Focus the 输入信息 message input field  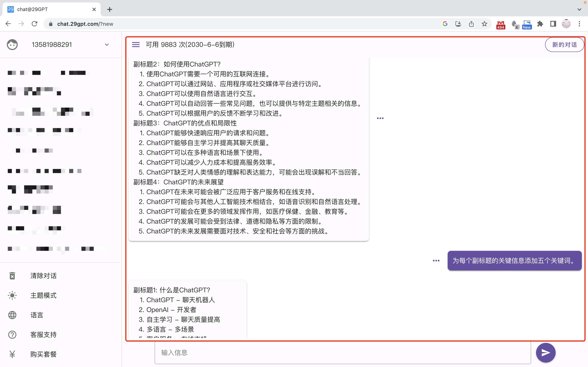click(x=343, y=353)
